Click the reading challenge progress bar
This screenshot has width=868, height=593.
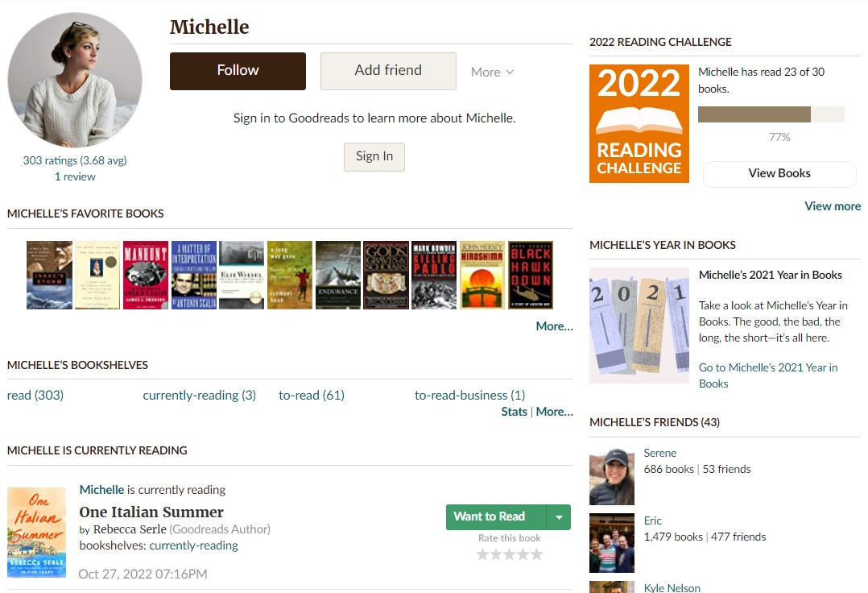tap(771, 114)
